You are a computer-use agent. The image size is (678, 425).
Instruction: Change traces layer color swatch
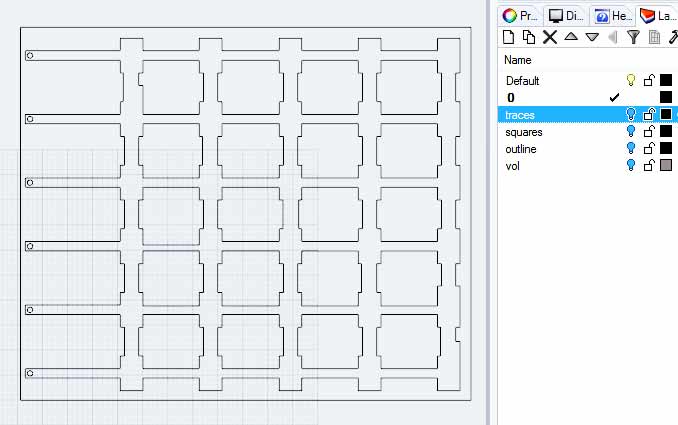tap(666, 114)
